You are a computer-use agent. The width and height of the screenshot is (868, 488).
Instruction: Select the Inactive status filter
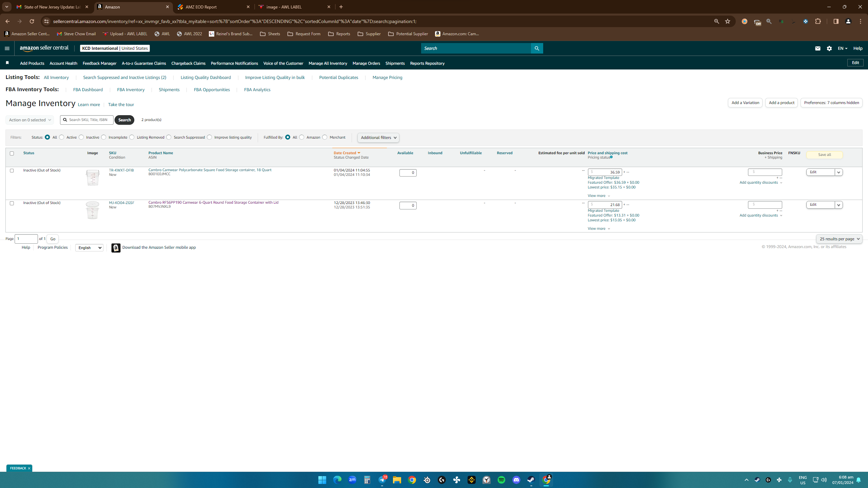(x=81, y=137)
